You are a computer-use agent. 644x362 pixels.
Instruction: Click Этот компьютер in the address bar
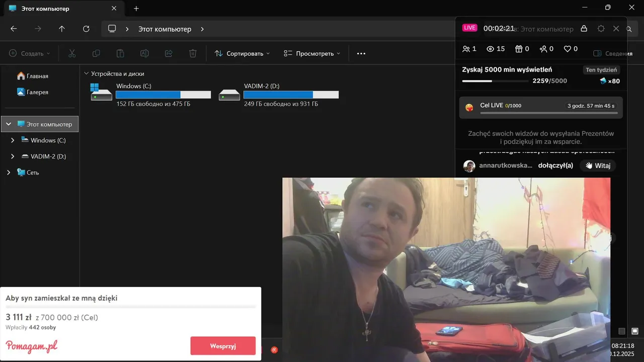[165, 29]
